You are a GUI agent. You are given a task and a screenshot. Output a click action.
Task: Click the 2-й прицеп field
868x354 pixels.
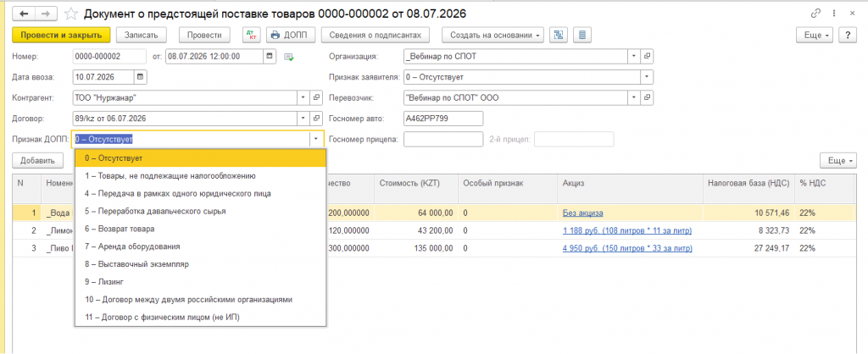click(x=574, y=140)
